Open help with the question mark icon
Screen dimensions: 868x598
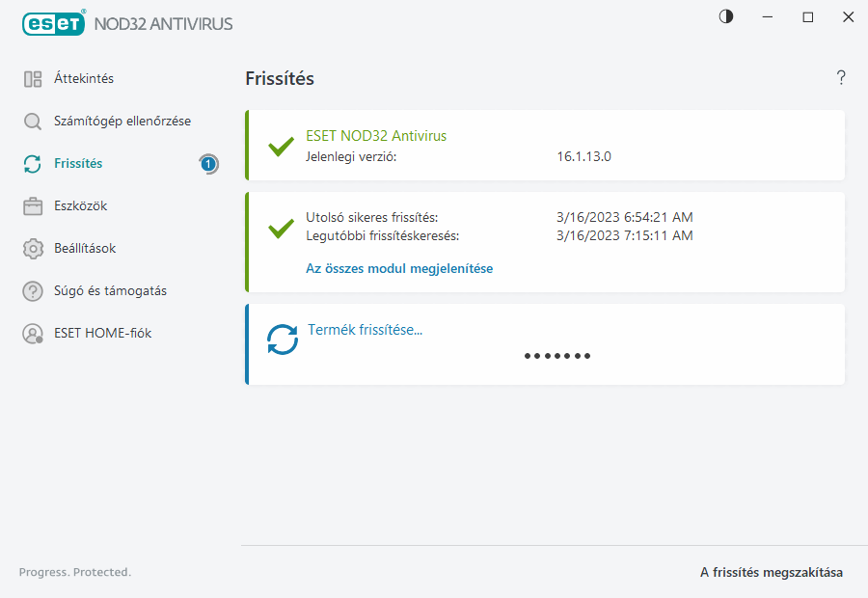pos(841,78)
